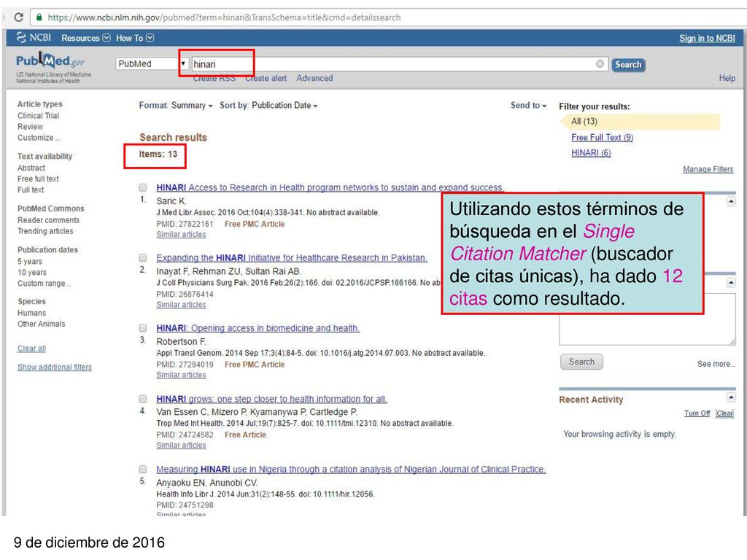The image size is (747, 560).
Task: Click Similar articles under PMID 26876414
Action: point(181,305)
